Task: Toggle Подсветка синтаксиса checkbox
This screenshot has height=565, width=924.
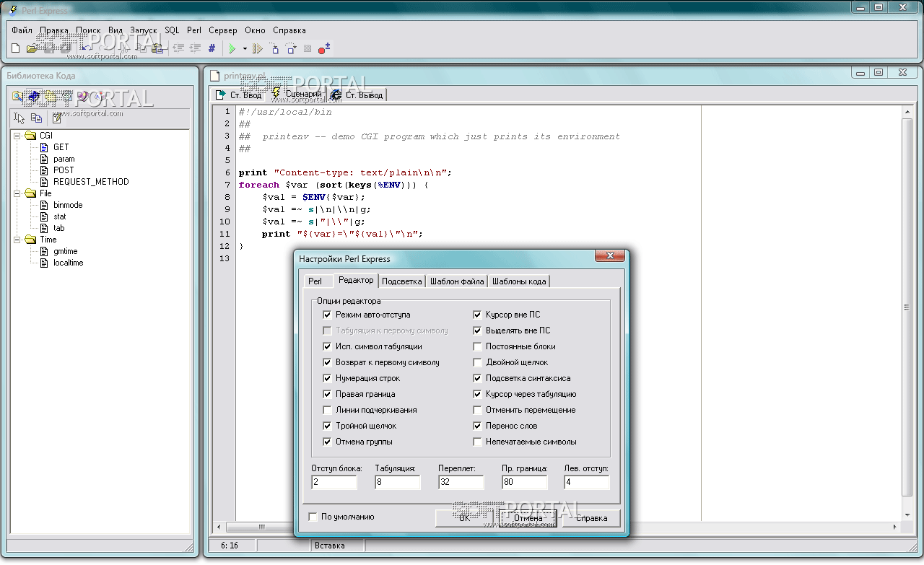Action: point(477,378)
